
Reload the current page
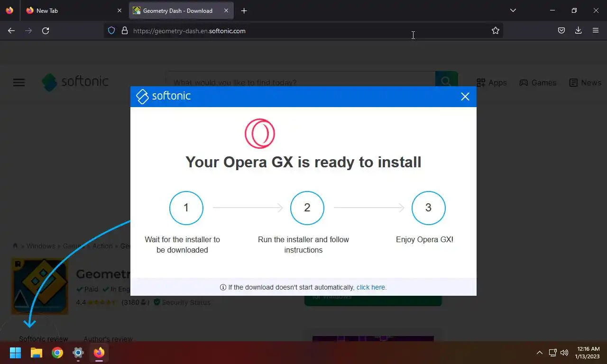(x=46, y=31)
